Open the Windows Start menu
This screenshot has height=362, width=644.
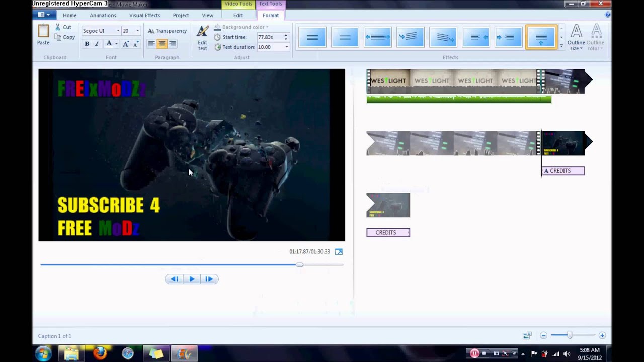tap(43, 354)
